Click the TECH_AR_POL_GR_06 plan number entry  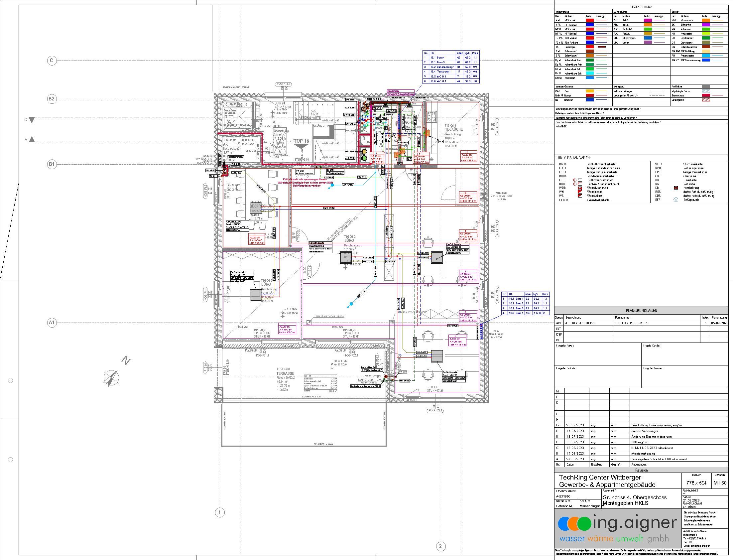click(631, 323)
